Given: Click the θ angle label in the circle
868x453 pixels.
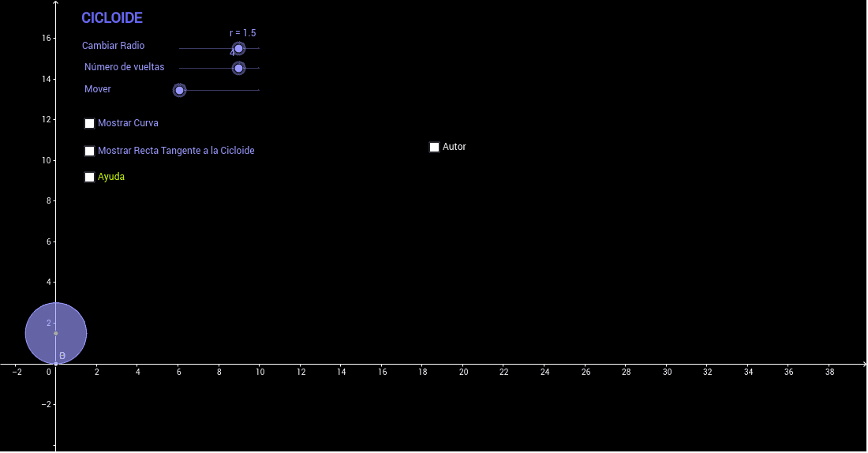Looking at the screenshot, I should [62, 356].
